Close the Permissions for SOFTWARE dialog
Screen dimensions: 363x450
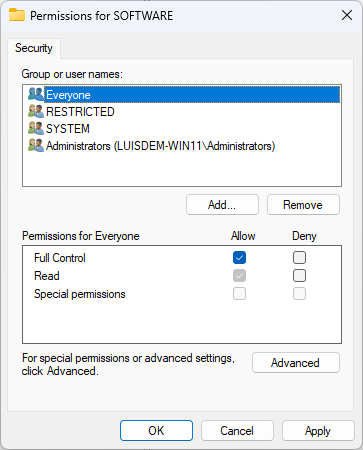(x=347, y=15)
